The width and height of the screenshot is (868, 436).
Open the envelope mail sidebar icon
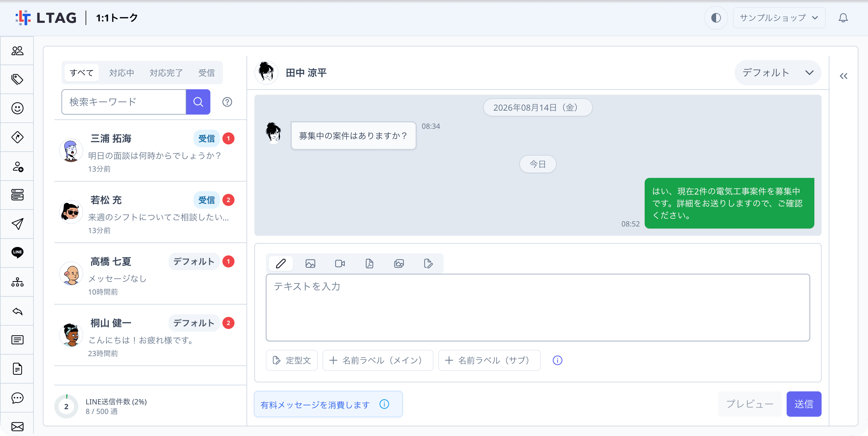tap(17, 427)
